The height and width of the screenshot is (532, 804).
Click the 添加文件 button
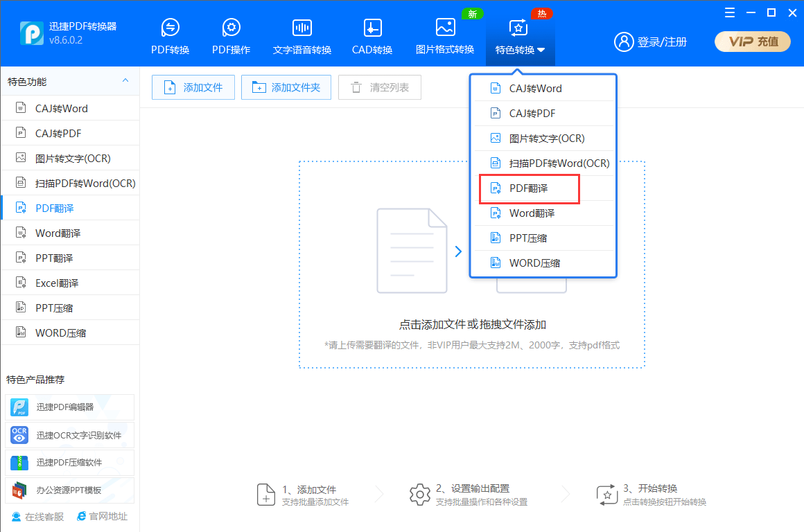(193, 88)
